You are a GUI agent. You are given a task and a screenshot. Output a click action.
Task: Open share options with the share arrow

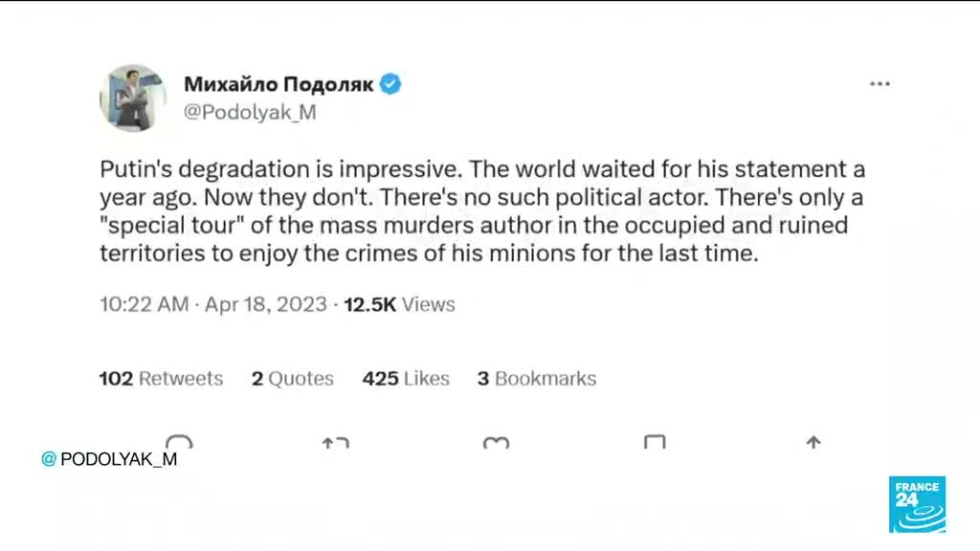(x=813, y=442)
